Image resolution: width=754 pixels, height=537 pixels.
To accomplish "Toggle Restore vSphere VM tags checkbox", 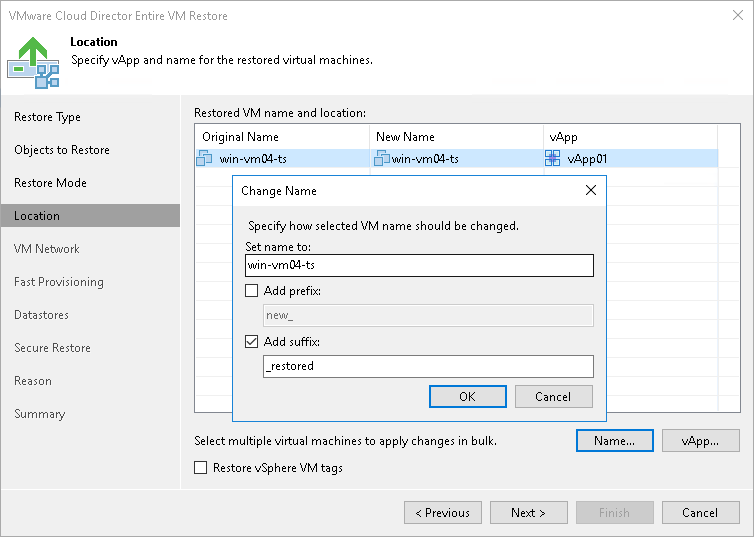I will [201, 468].
